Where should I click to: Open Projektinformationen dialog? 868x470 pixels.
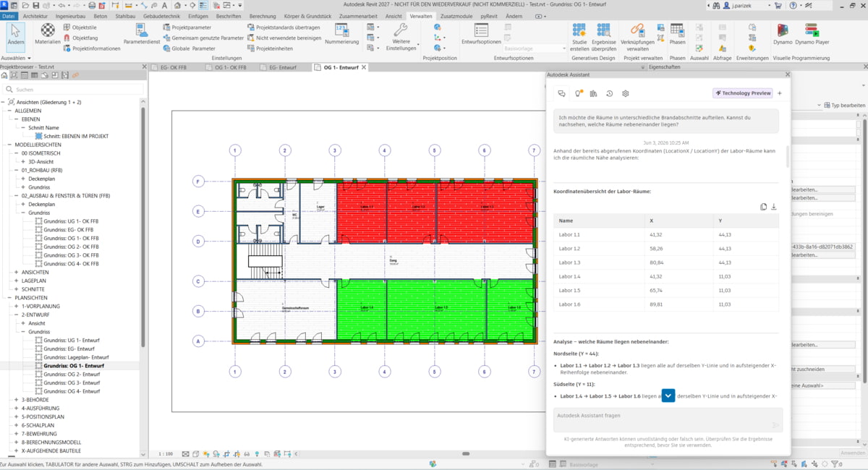point(90,48)
